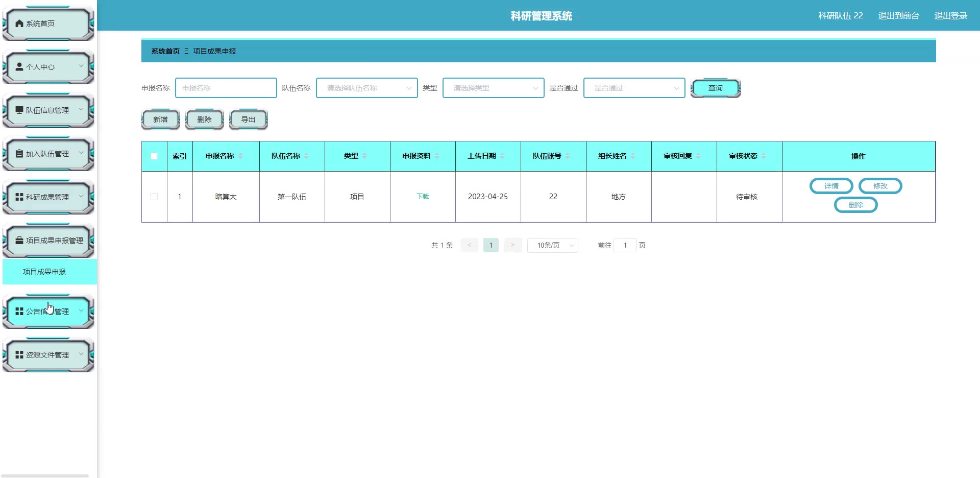This screenshot has width=980, height=478.
Task: Click the 2023-04-25 date cell
Action: (488, 197)
